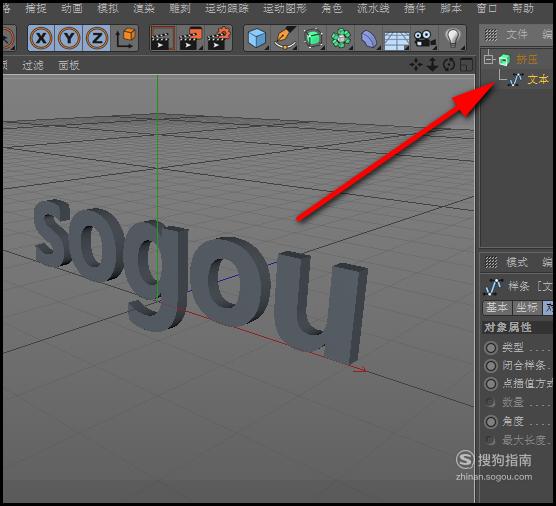
Task: Open the 雕刻 menu
Action: pyautogui.click(x=180, y=8)
